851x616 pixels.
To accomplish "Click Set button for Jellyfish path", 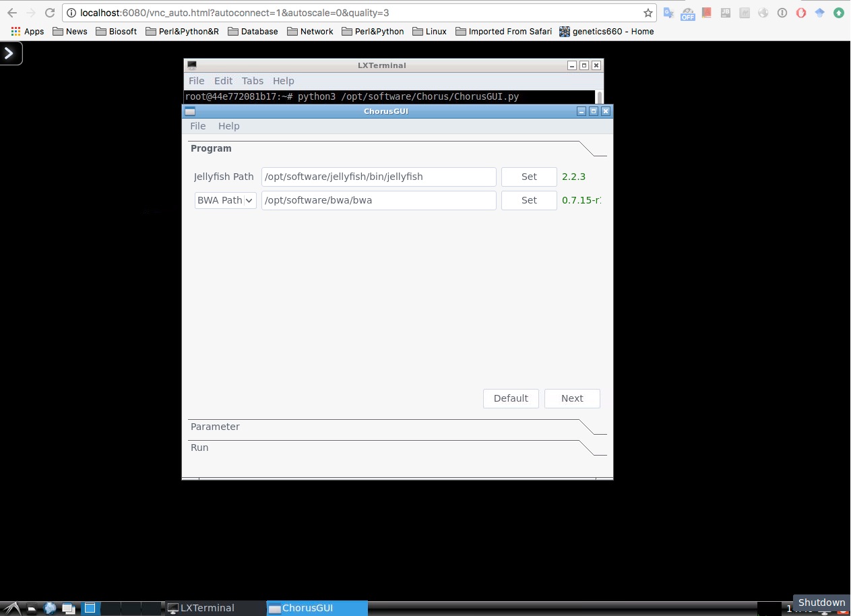I will 529,177.
